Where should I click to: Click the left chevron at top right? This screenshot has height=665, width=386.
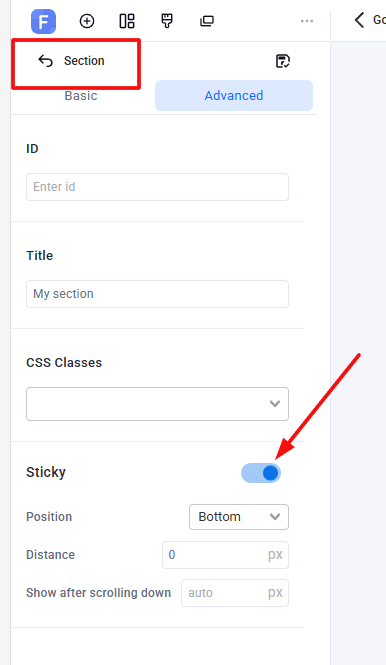click(359, 20)
